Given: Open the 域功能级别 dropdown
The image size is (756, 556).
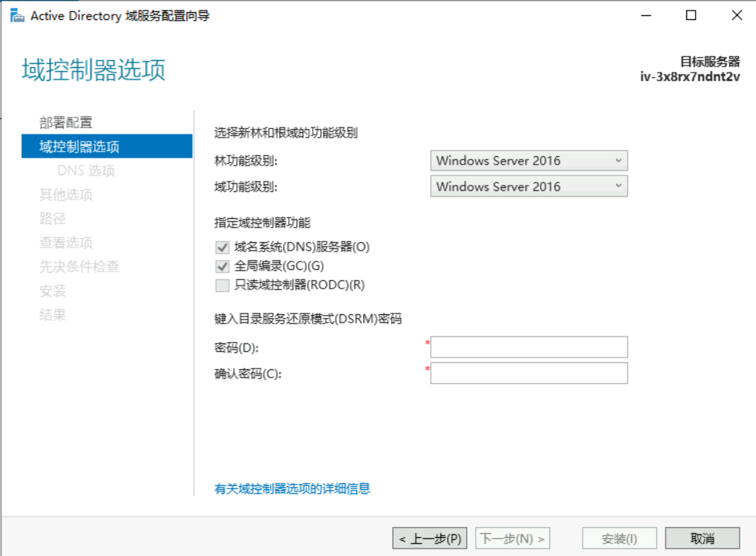Looking at the screenshot, I should pyautogui.click(x=529, y=186).
